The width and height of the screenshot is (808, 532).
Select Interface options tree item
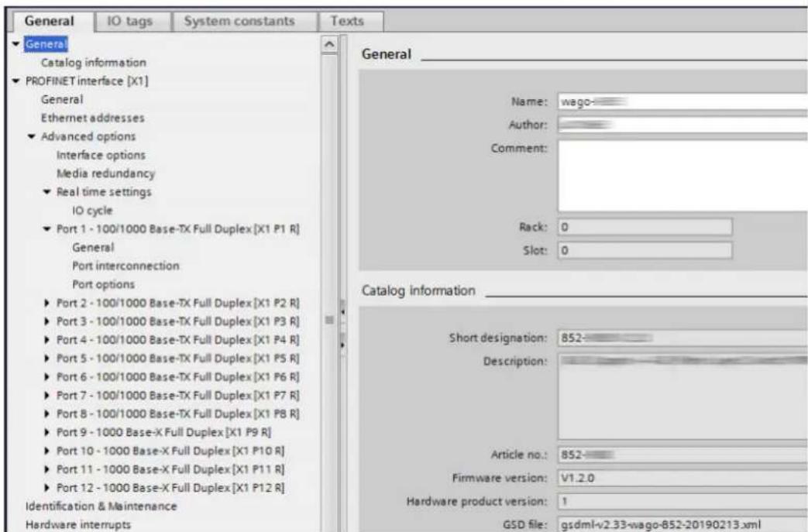coord(101,155)
